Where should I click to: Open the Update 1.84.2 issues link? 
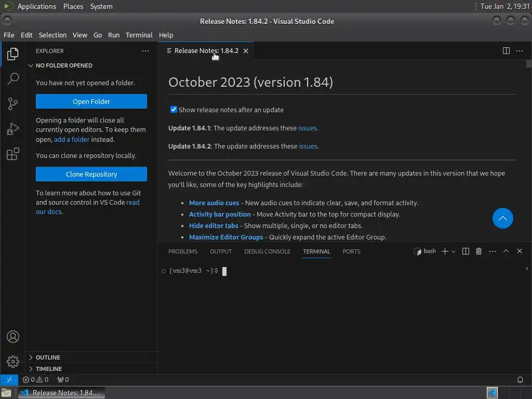[308, 146]
